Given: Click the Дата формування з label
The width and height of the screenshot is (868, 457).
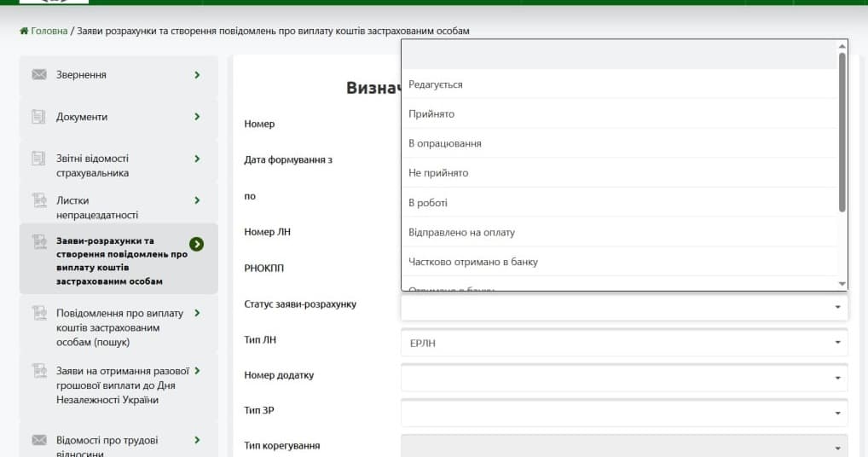Looking at the screenshot, I should click(x=288, y=160).
